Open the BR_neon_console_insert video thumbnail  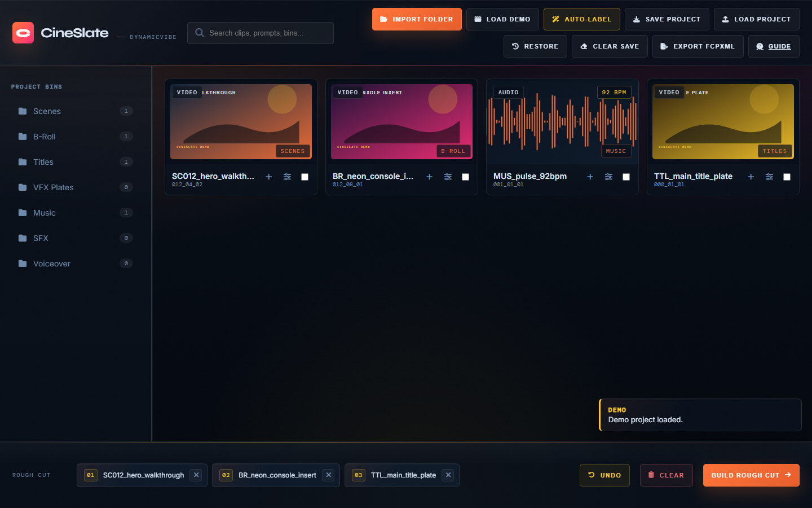pyautogui.click(x=401, y=121)
